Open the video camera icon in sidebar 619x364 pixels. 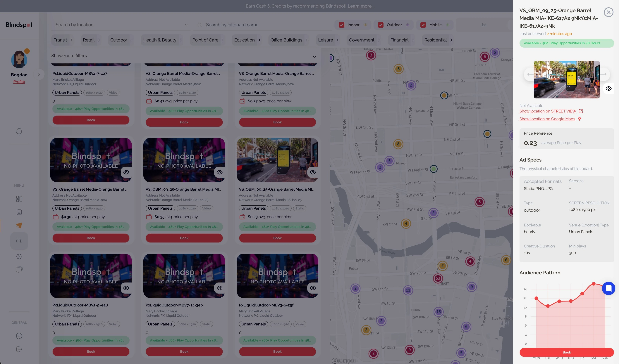point(19,241)
